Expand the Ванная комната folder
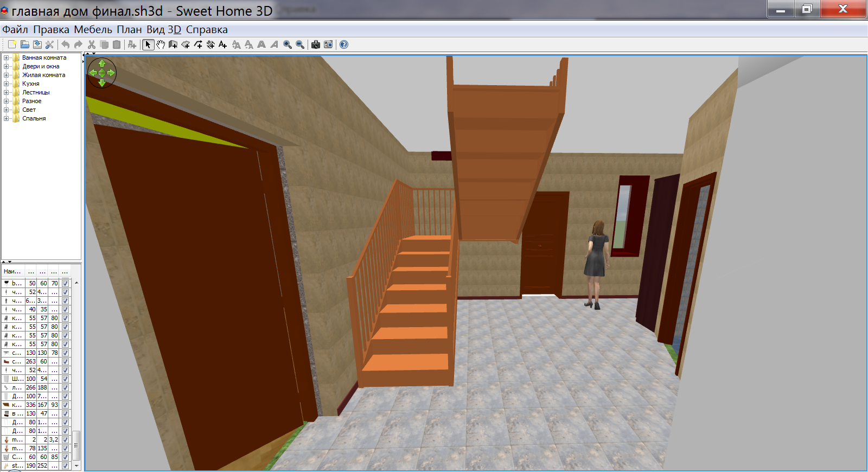Image resolution: width=868 pixels, height=472 pixels. [7, 58]
